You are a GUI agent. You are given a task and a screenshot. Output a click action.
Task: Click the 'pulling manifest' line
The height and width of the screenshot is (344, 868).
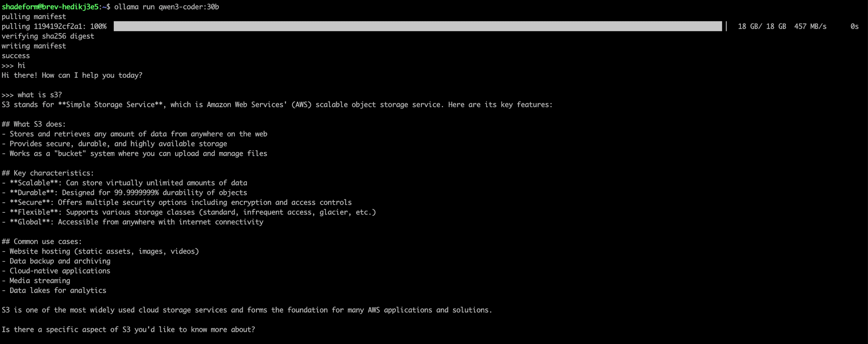point(34,17)
